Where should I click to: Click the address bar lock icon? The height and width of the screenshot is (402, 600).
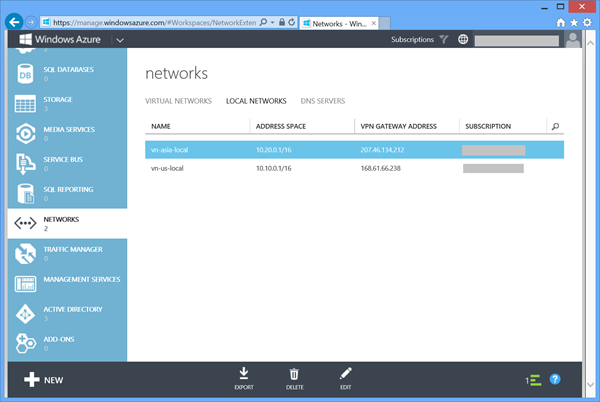tap(282, 22)
